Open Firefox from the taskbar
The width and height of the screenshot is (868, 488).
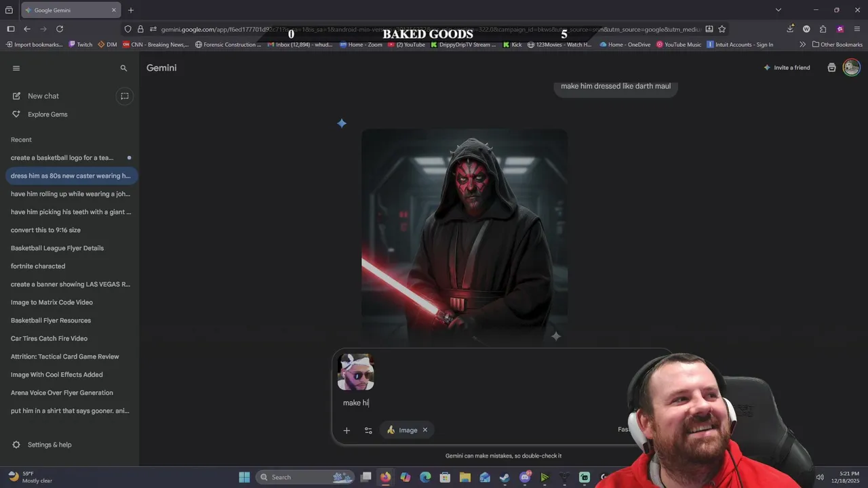point(386,477)
